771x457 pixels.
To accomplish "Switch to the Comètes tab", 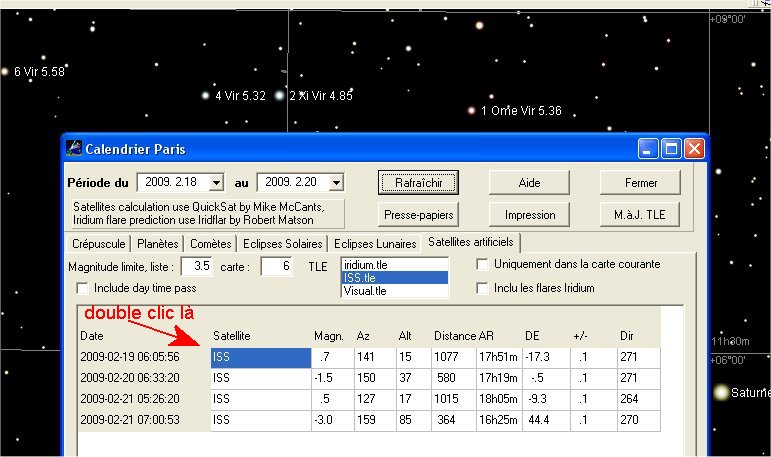I will (210, 244).
